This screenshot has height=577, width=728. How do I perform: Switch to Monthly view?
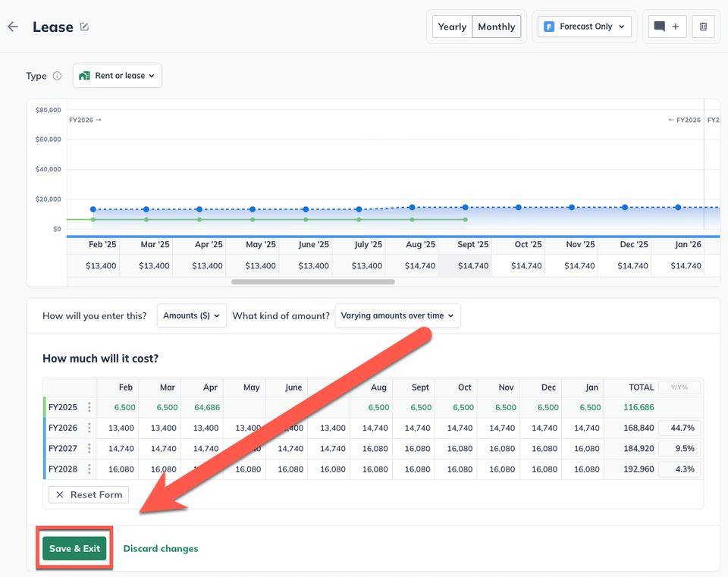tap(496, 27)
